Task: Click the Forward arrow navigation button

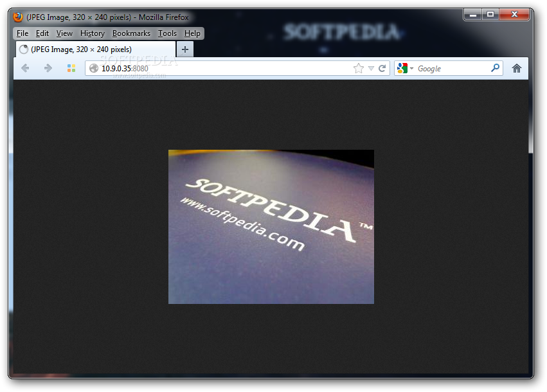Action: pyautogui.click(x=48, y=68)
